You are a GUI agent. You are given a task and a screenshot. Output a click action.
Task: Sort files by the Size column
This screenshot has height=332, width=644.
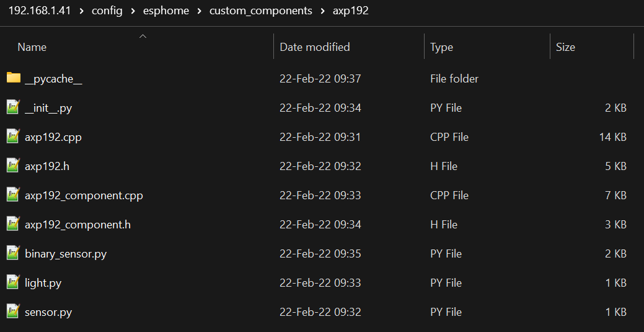coord(565,47)
